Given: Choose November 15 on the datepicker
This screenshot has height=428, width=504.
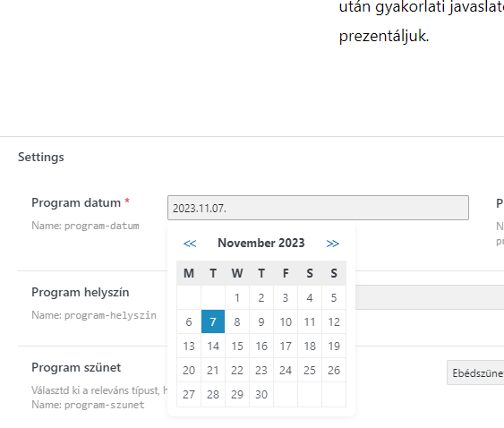Looking at the screenshot, I should pyautogui.click(x=237, y=346).
